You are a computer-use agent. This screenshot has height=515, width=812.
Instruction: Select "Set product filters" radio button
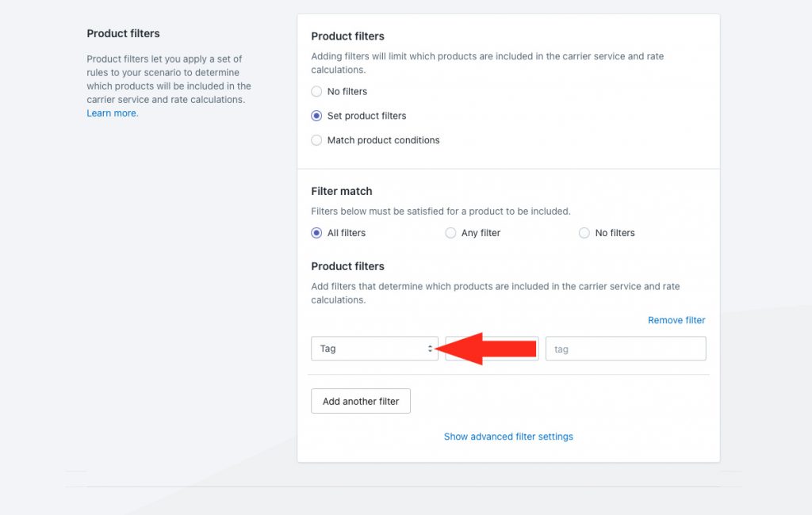coord(316,116)
